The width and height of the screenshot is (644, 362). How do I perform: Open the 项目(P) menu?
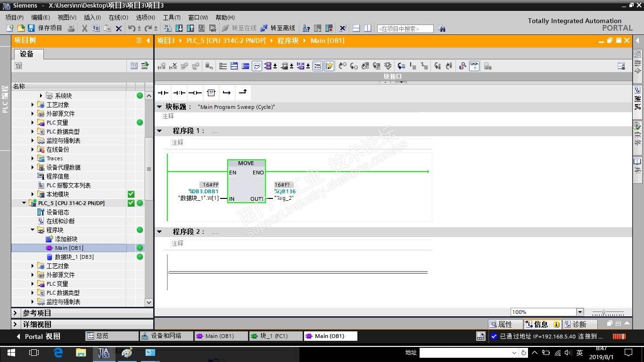tap(15, 17)
